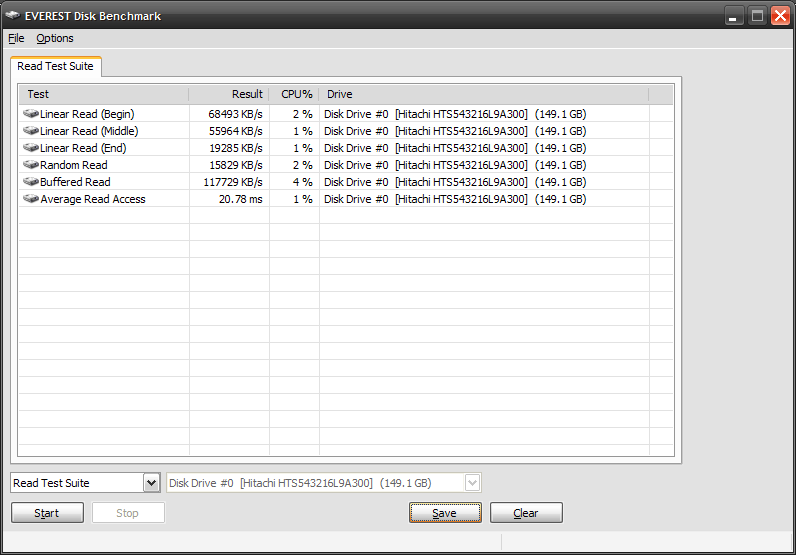Click the 68493 KB/s result value
This screenshot has height=555, width=796.
pyautogui.click(x=236, y=114)
